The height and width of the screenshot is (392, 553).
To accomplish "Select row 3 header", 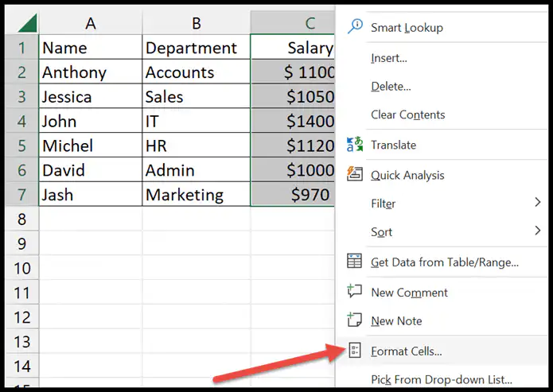I will point(21,96).
